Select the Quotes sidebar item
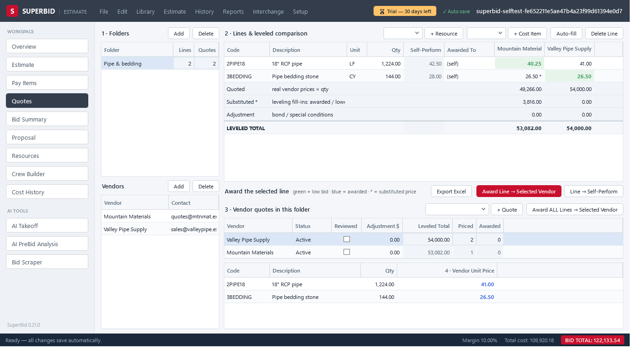637x364 pixels. click(x=47, y=101)
